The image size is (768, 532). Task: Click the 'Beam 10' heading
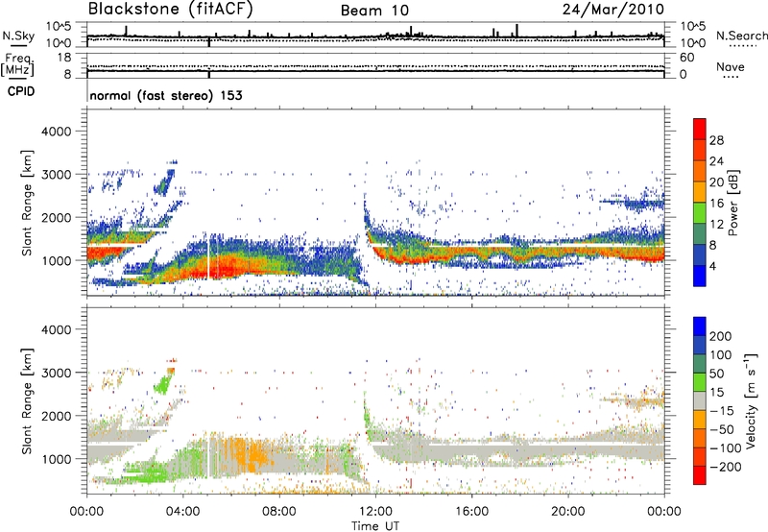pyautogui.click(x=374, y=11)
